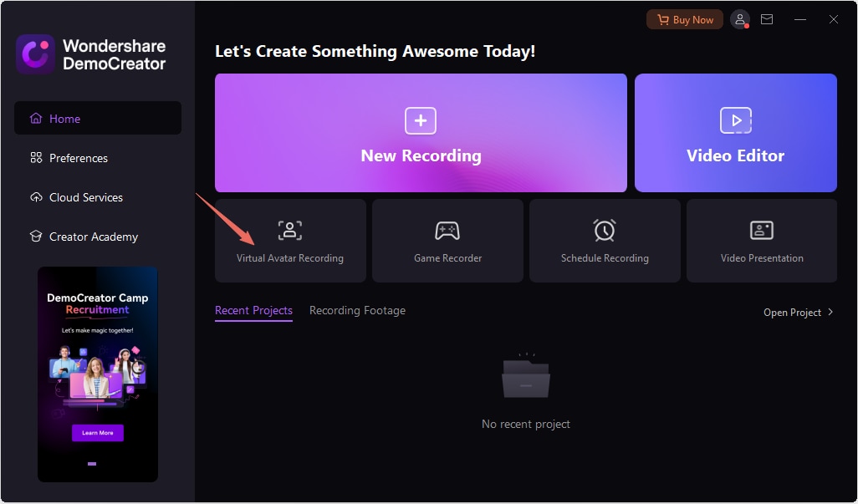Select the Schedule Recording label
This screenshot has width=858, height=504.
(x=605, y=258)
